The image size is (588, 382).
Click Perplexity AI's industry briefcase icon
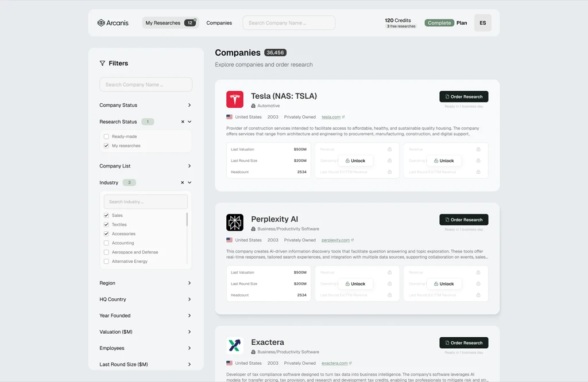coord(253,229)
